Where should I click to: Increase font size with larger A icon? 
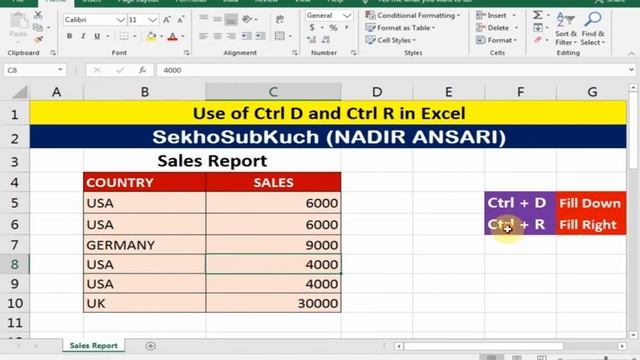pos(167,20)
